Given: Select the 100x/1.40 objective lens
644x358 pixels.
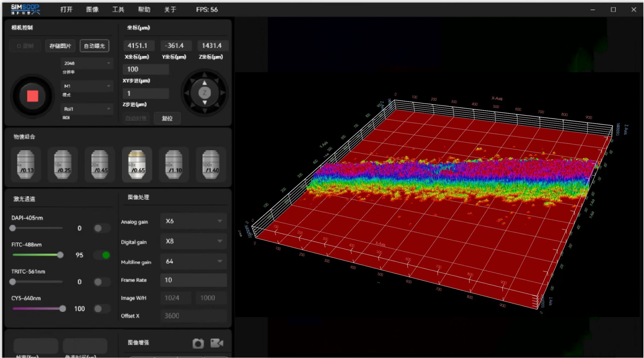Looking at the screenshot, I should [211, 165].
